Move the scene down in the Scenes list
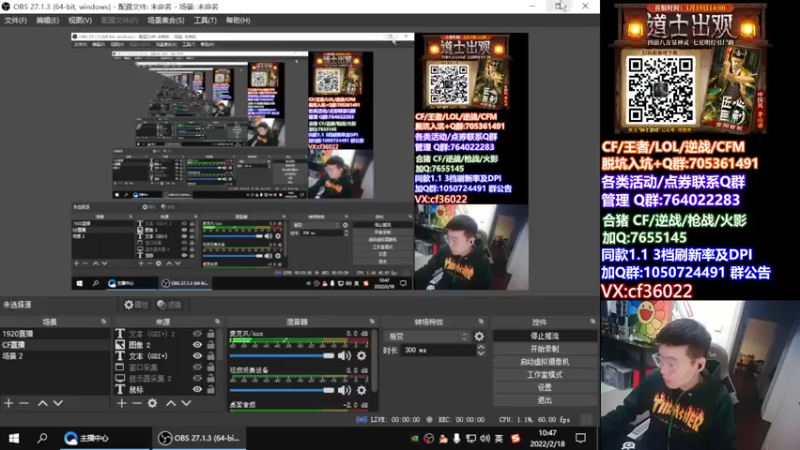This screenshot has height=450, width=800. tap(58, 404)
